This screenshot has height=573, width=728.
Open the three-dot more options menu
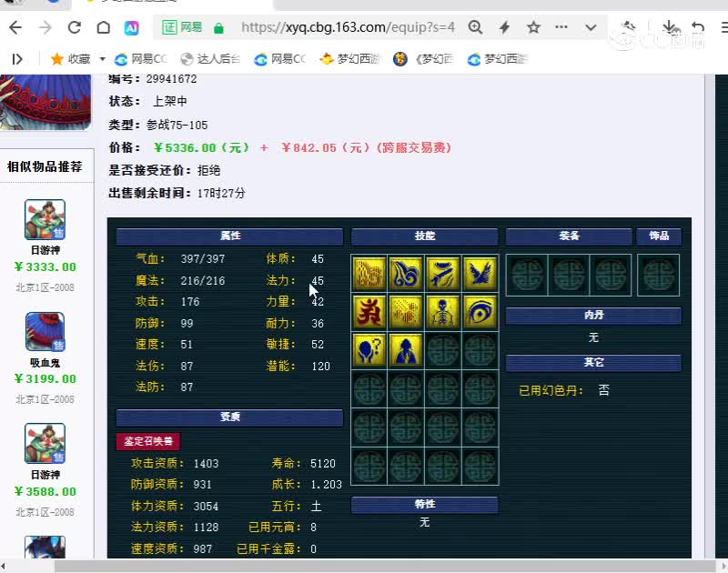(x=561, y=27)
